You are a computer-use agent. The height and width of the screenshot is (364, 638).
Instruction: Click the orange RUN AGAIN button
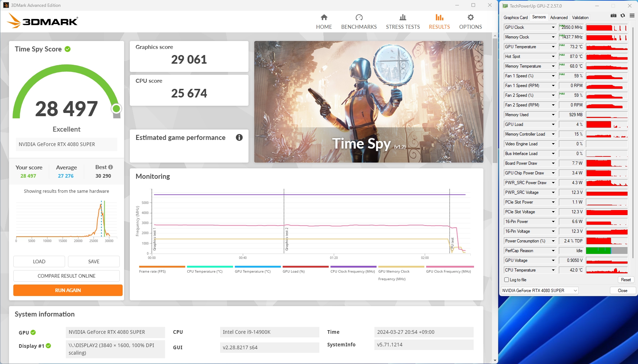[68, 290]
